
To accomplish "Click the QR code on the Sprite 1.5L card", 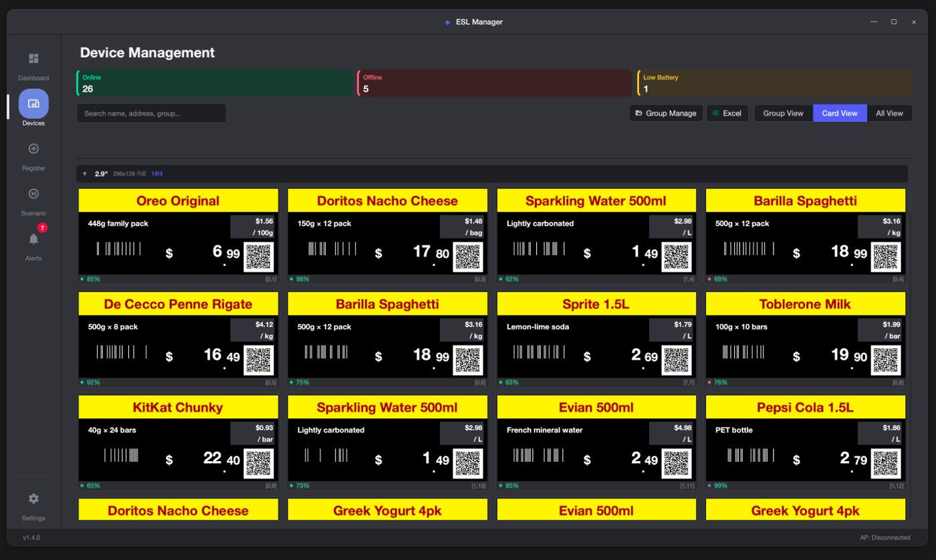I will click(x=677, y=360).
